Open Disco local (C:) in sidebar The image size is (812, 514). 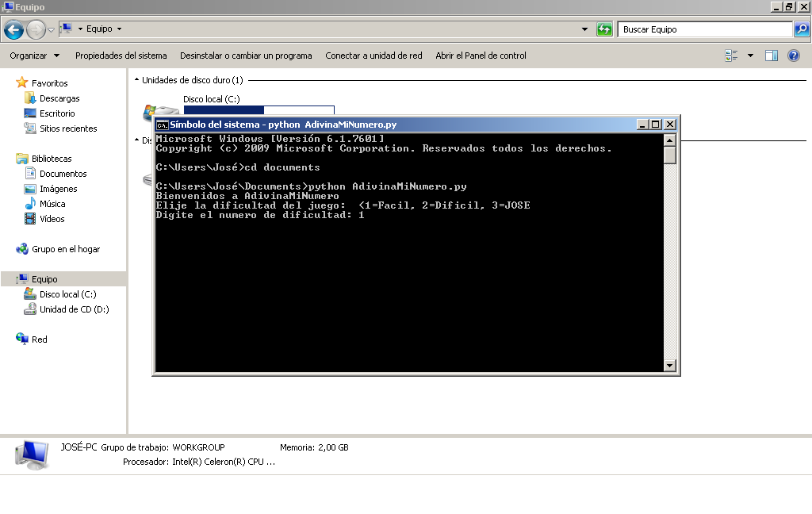(68, 293)
